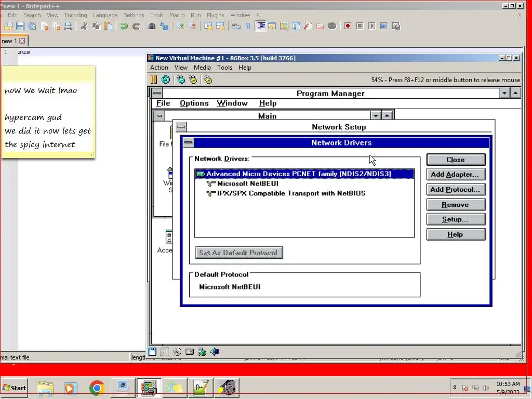This screenshot has width=532, height=399.
Task: Open the Network Setup control-menu box
Action: point(181,127)
